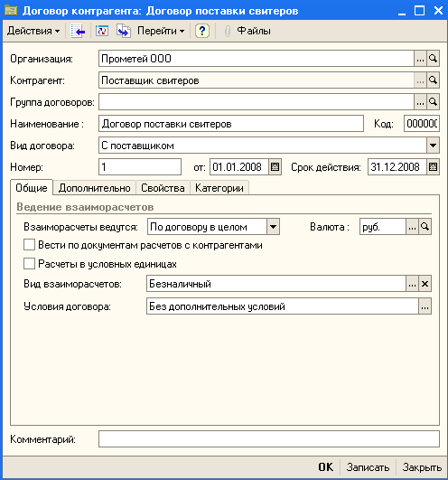Clear Вид взаиморасчетов with X button
Viewport: 448px width, 480px height.
coord(425,284)
